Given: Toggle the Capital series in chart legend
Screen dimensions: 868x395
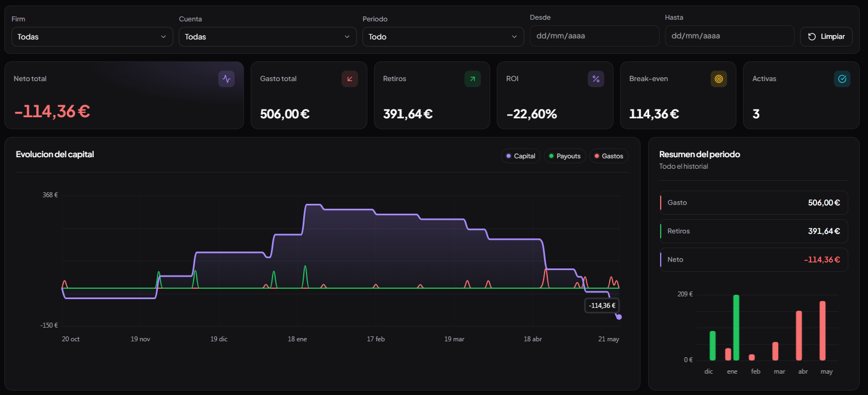Looking at the screenshot, I should (x=521, y=156).
